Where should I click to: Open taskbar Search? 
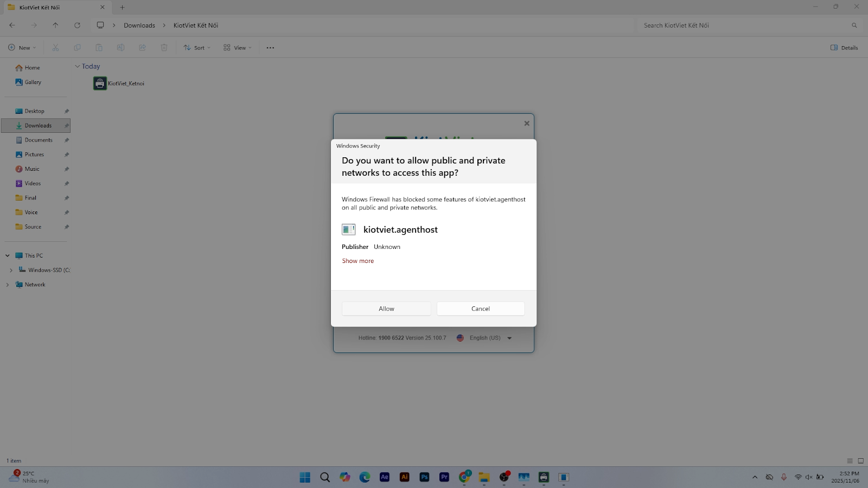[x=325, y=477]
